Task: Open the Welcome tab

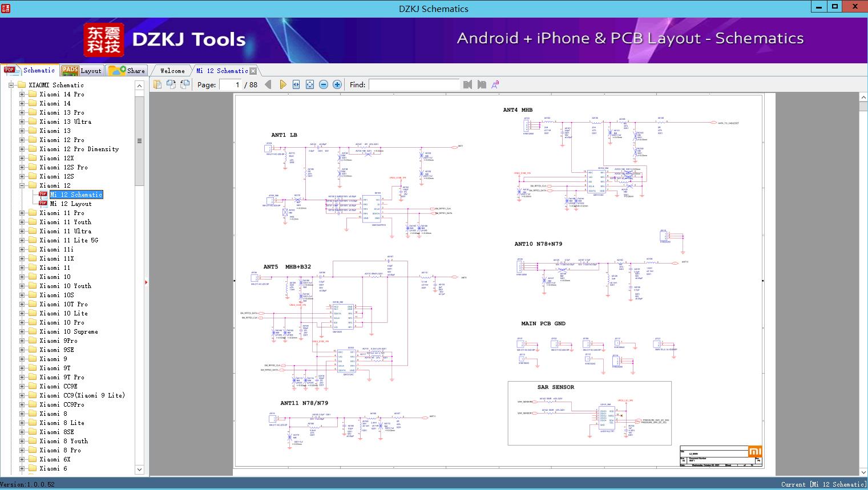Action: (x=171, y=70)
